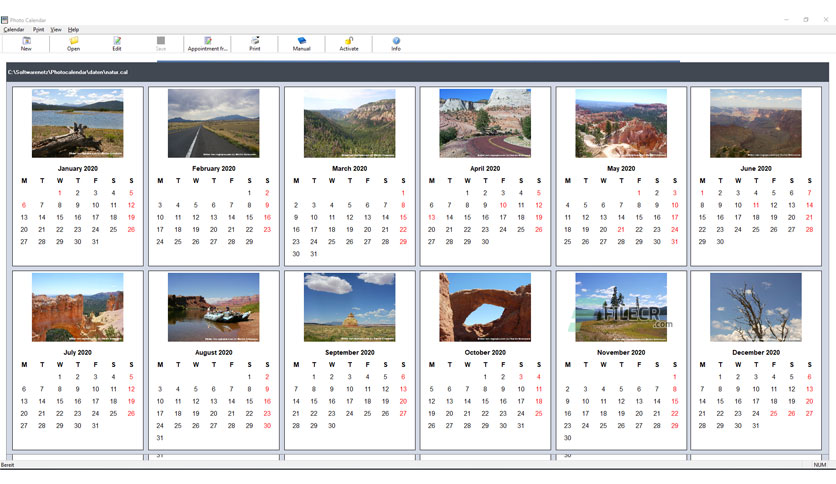Click the May 2020 month title
The width and height of the screenshot is (836, 484).
point(621,168)
